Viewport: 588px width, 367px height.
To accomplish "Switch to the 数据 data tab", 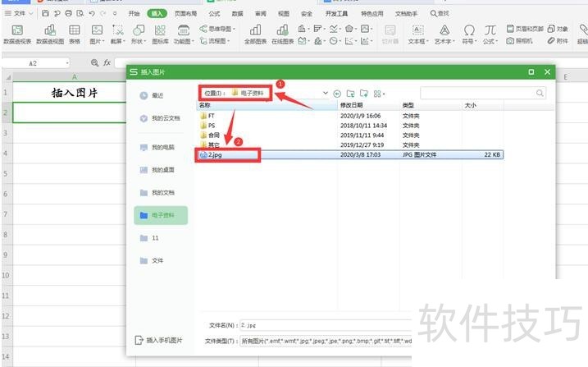I will coord(237,13).
